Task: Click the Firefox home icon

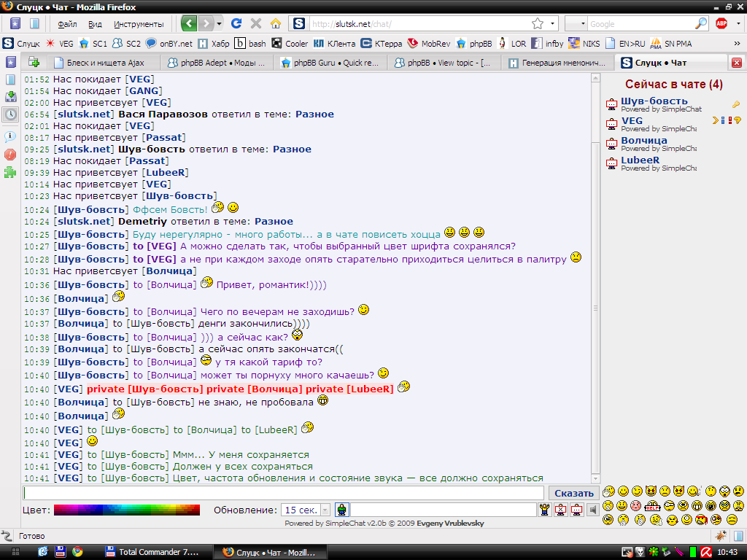Action: coord(276,23)
